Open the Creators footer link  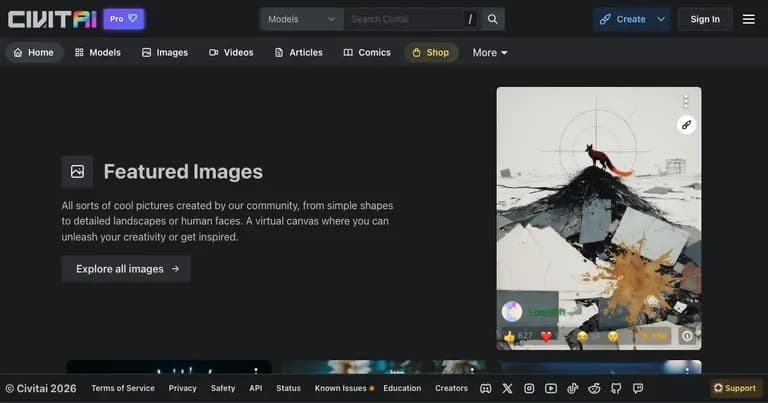pos(451,388)
